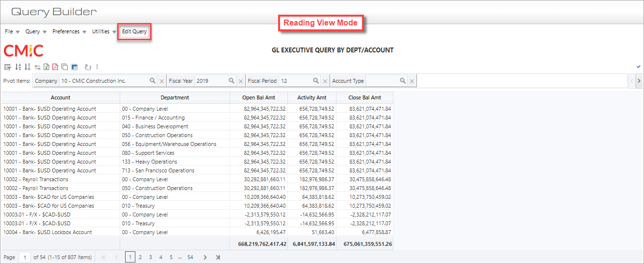Select the Department column header
The image size is (644, 264).
coord(175,97)
